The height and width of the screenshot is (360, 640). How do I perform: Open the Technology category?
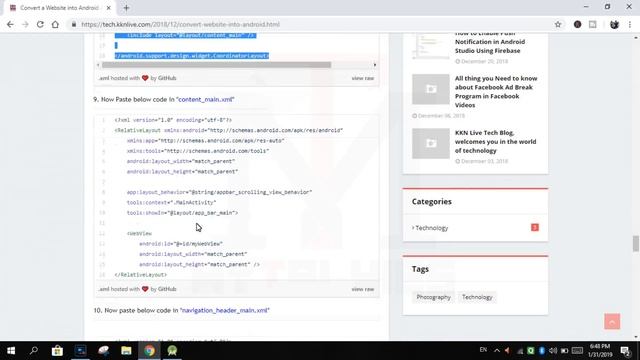point(430,228)
